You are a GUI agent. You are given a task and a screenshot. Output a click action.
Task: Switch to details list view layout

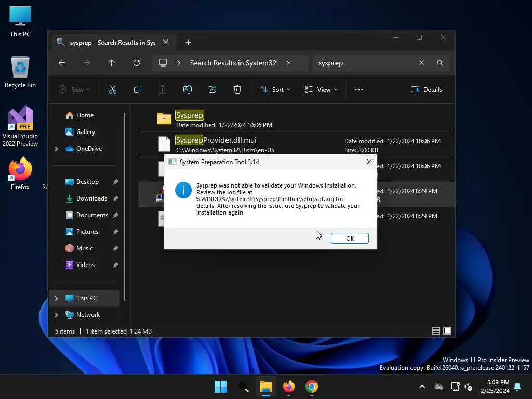(436, 331)
